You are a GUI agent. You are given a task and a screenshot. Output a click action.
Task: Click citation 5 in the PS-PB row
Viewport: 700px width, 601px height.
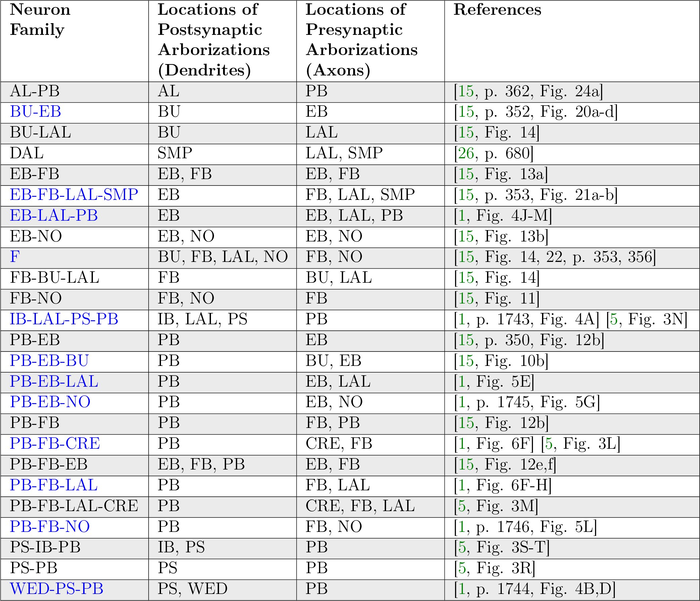click(x=462, y=568)
